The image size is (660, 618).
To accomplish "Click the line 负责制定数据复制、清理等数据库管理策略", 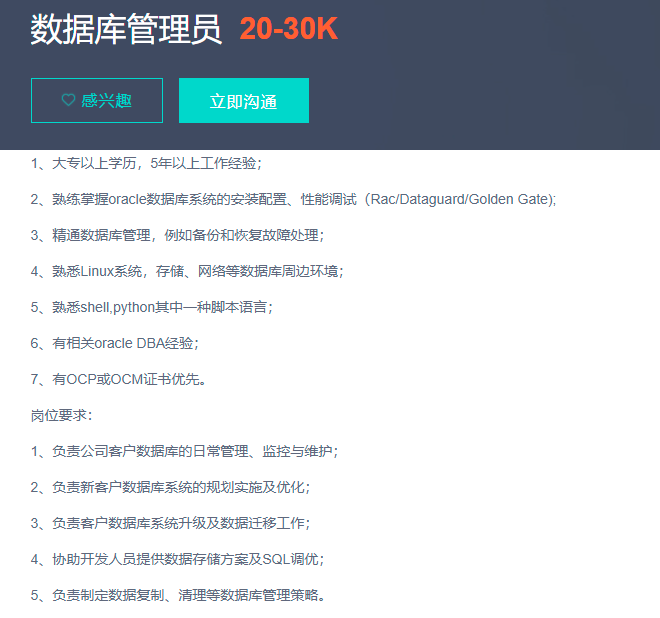I will coord(178,595).
